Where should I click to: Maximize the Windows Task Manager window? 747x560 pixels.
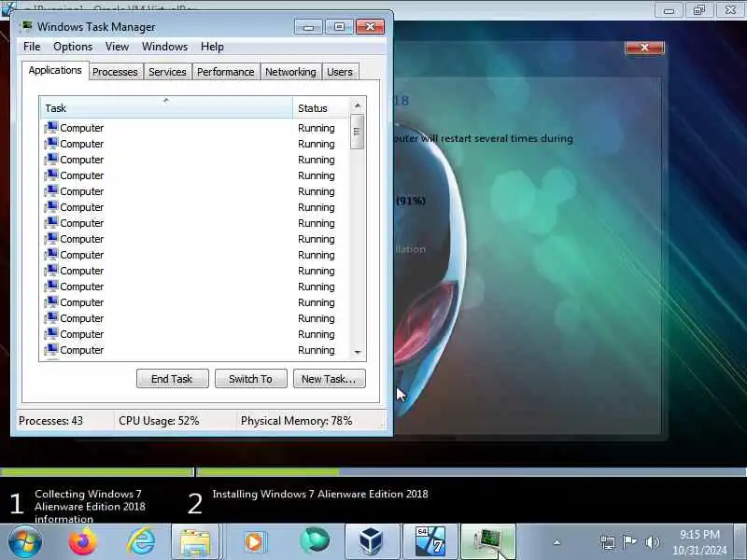click(x=339, y=27)
